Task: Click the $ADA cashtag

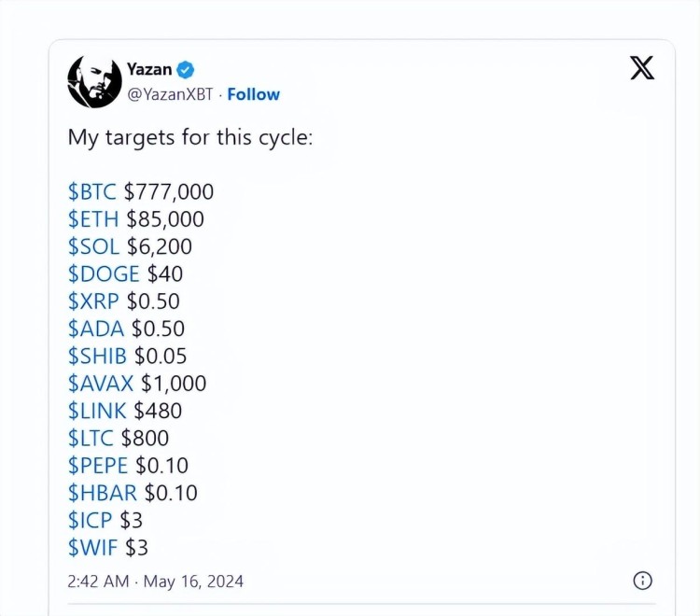Action: pos(96,329)
